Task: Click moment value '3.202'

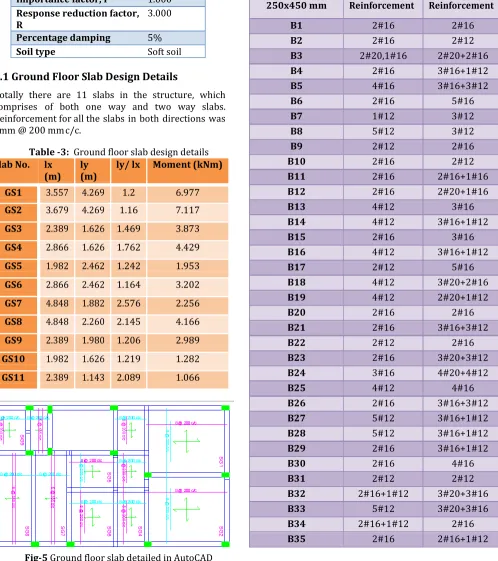Action: click(x=187, y=284)
